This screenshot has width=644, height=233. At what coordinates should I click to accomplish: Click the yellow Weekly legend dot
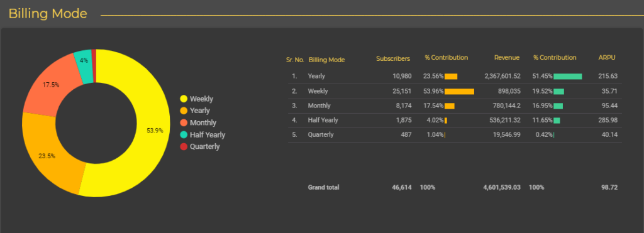tap(184, 99)
